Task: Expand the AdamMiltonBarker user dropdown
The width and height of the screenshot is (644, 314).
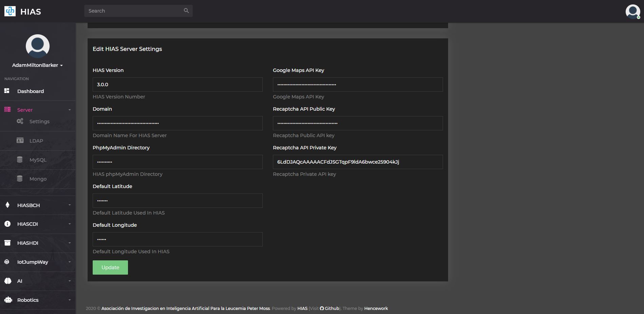Action: pos(38,65)
